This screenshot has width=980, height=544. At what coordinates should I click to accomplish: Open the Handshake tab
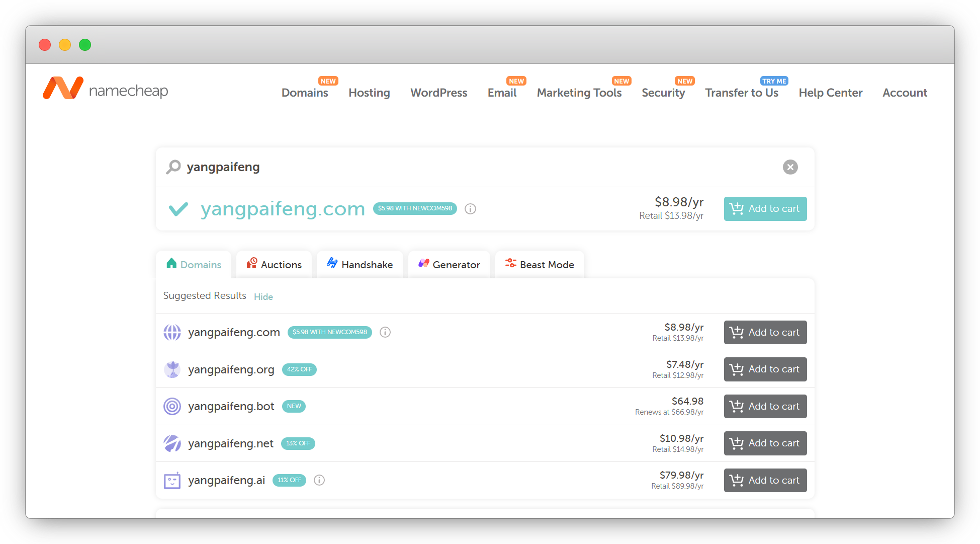pyautogui.click(x=360, y=265)
